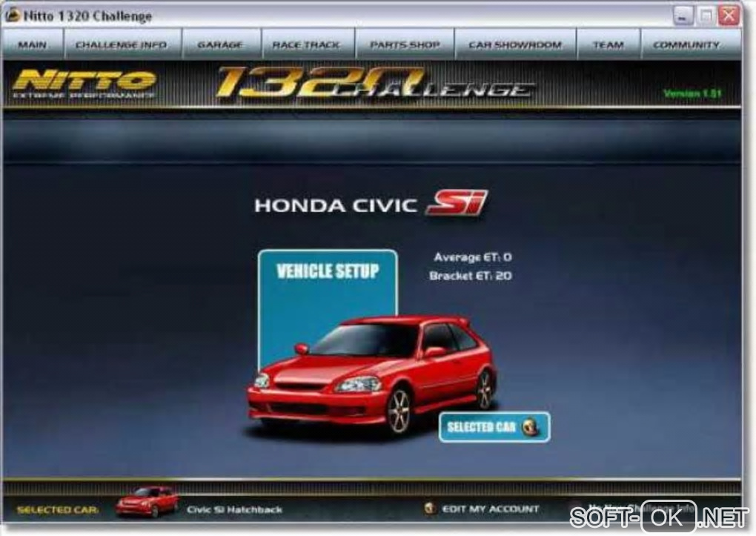Click the SELECTED CAR button
Viewport: 756px width, 536px height.
pos(494,427)
